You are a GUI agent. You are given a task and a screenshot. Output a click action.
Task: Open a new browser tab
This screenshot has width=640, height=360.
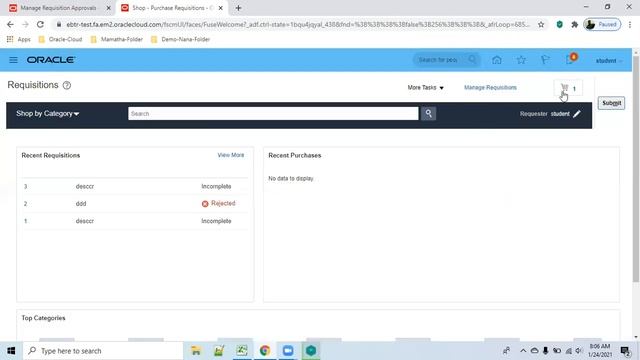click(238, 8)
